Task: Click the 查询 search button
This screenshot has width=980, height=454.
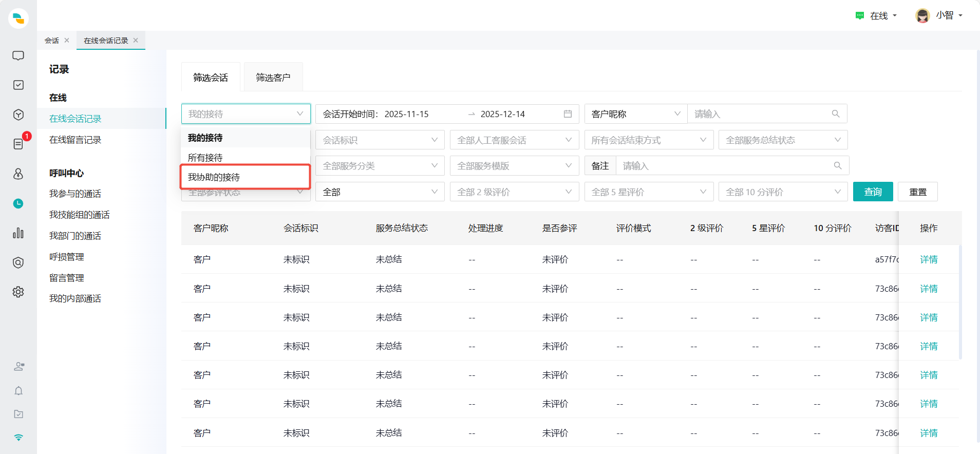Action: pos(873,192)
